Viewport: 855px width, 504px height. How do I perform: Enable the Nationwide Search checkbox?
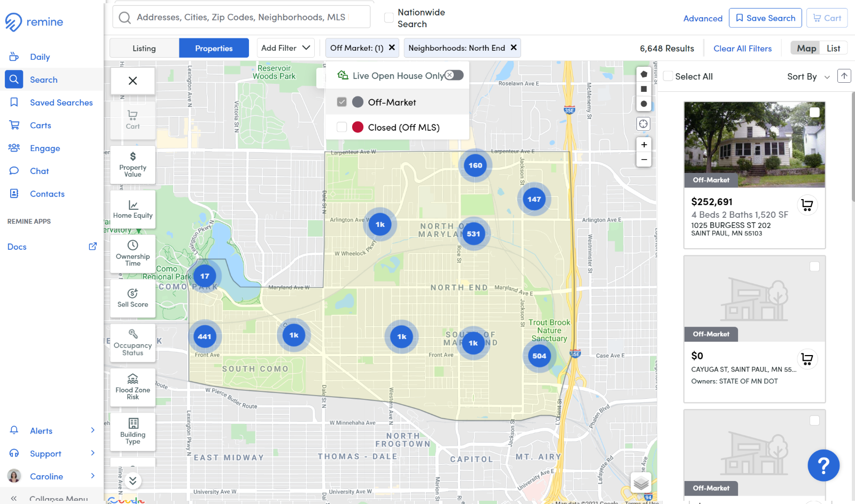(389, 18)
